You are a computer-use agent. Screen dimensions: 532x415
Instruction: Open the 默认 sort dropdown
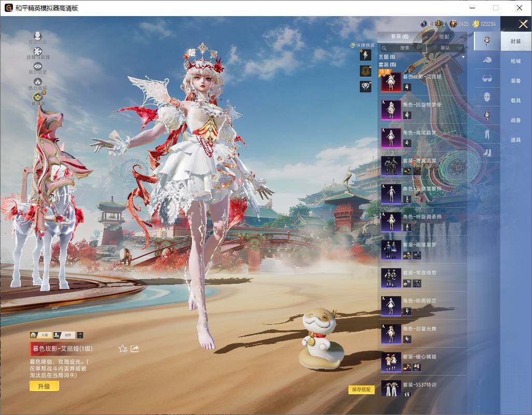click(x=446, y=48)
